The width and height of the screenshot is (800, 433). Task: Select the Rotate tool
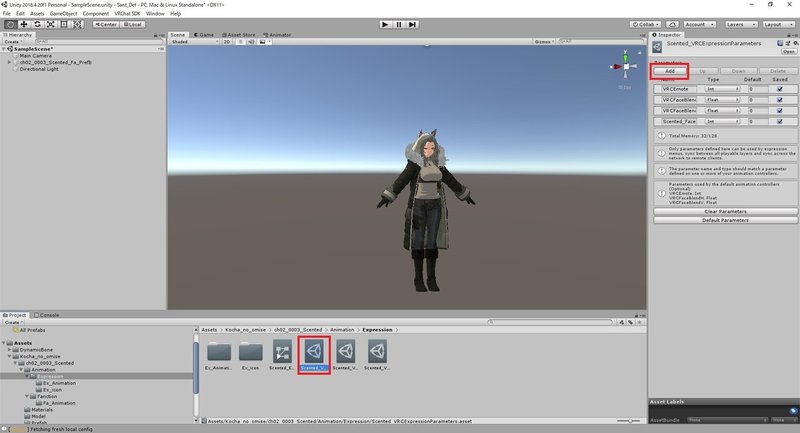(x=37, y=24)
